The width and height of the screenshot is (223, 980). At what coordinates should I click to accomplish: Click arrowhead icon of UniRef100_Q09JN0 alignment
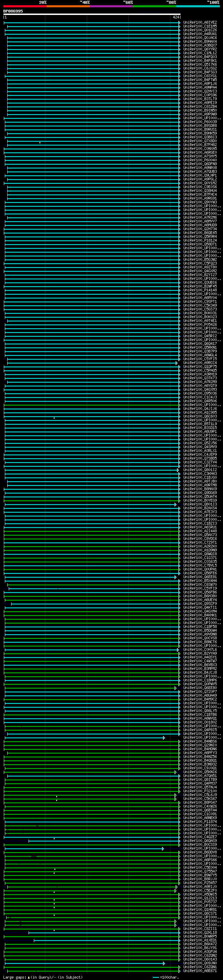[x=164, y=963]
